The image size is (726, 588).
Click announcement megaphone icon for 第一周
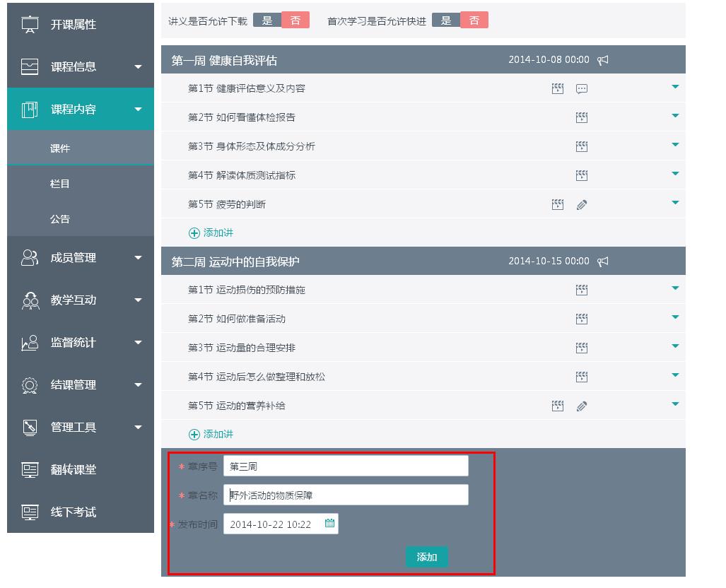pos(603,60)
